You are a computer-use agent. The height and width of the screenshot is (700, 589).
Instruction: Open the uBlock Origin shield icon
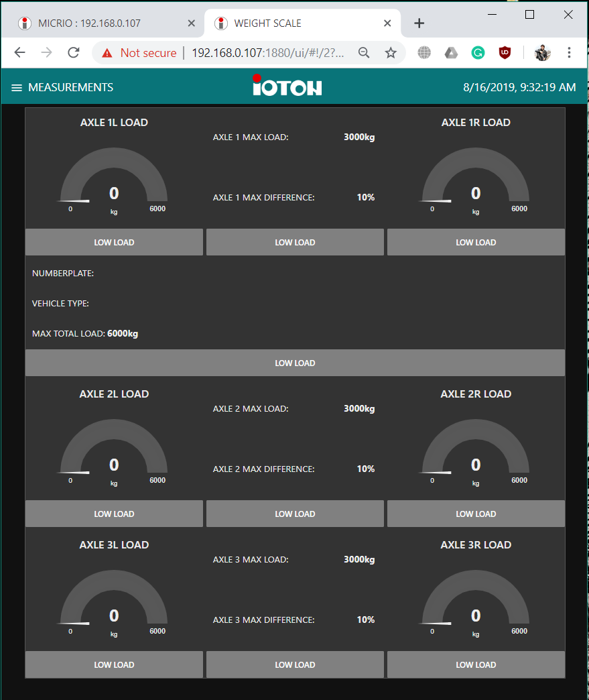(505, 53)
